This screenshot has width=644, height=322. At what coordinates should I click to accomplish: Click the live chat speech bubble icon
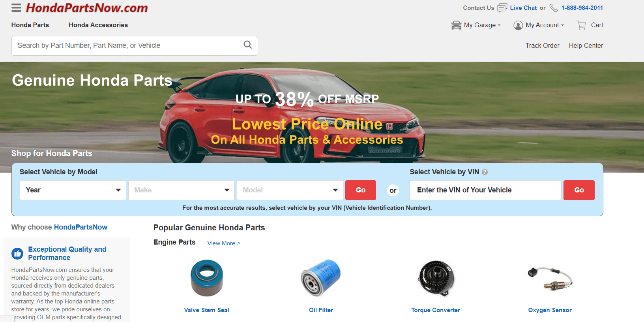tap(502, 8)
